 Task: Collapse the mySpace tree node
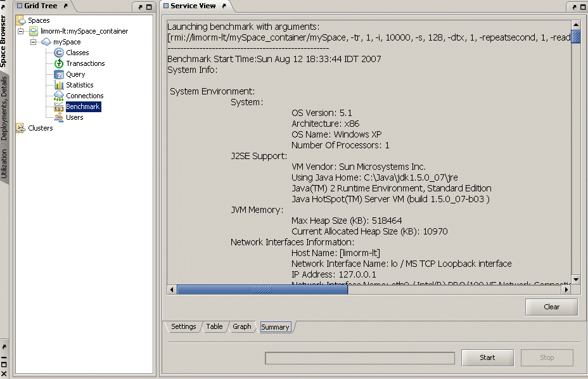coord(34,42)
